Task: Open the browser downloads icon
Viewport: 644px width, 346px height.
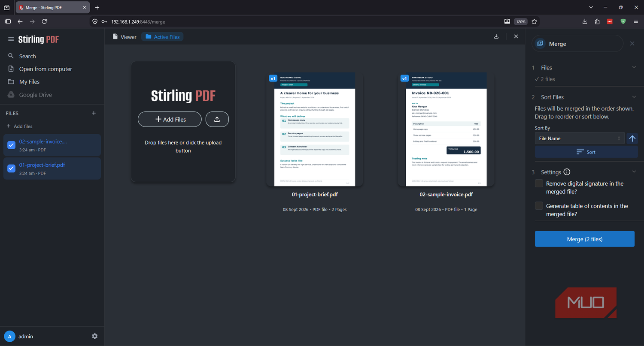Action: click(585, 21)
